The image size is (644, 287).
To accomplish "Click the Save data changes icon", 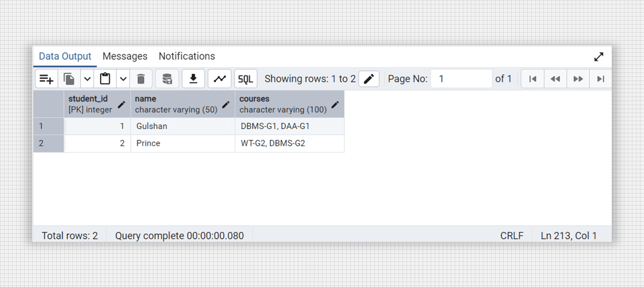I will pyautogui.click(x=167, y=79).
